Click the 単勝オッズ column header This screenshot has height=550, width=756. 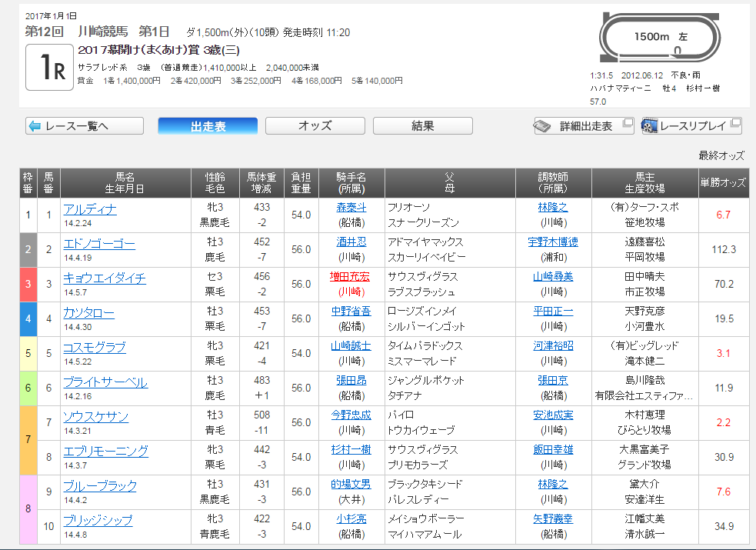722,182
